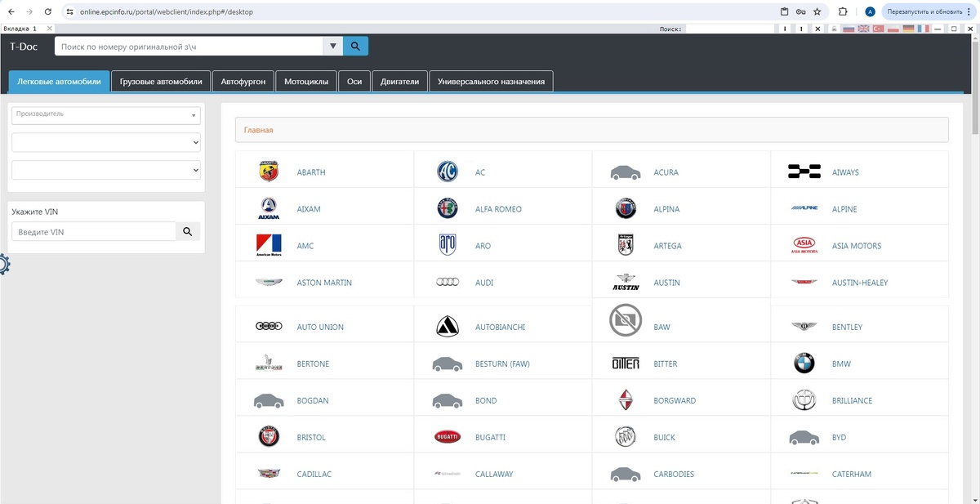
Task: Click the Aiways logo
Action: pos(804,172)
